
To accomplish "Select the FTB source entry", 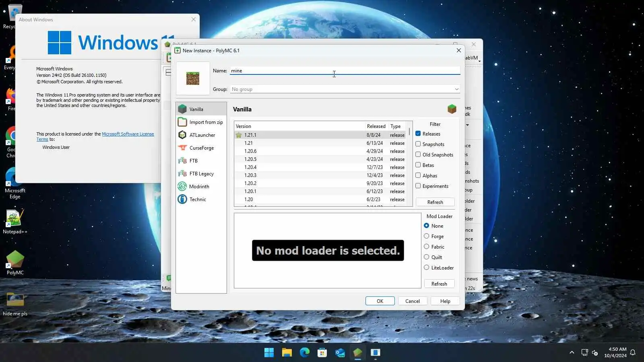I will [201, 160].
